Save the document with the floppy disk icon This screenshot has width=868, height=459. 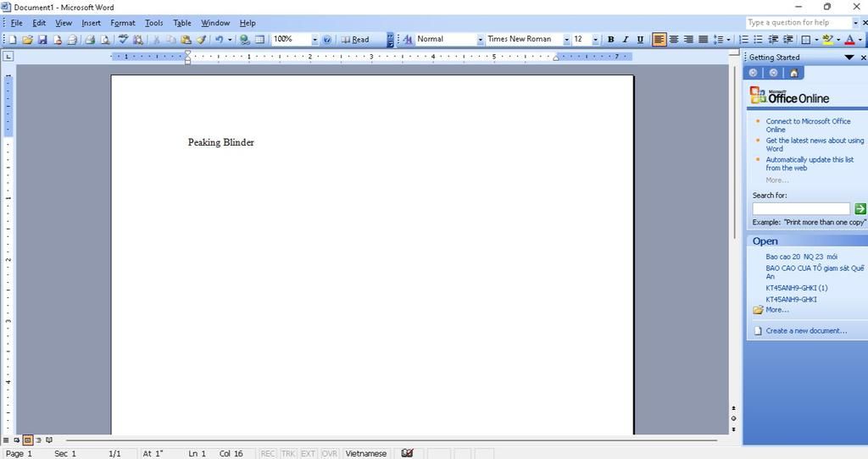pos(42,39)
